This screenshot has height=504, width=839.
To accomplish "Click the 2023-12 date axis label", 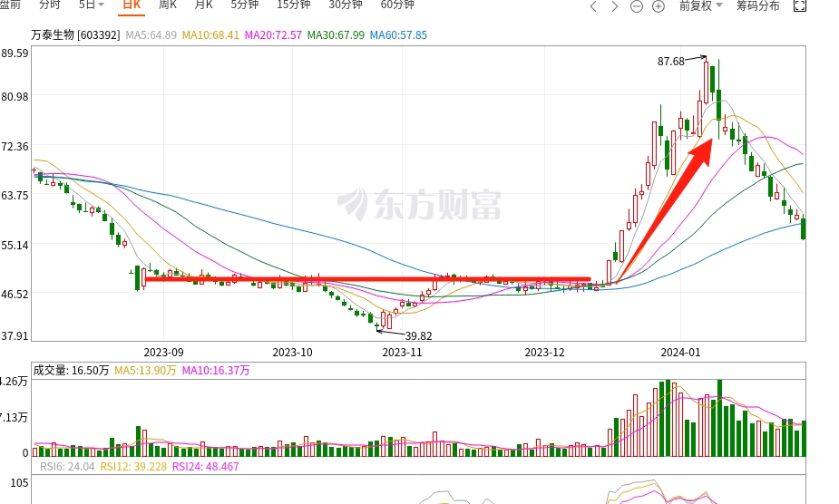I will (x=545, y=352).
